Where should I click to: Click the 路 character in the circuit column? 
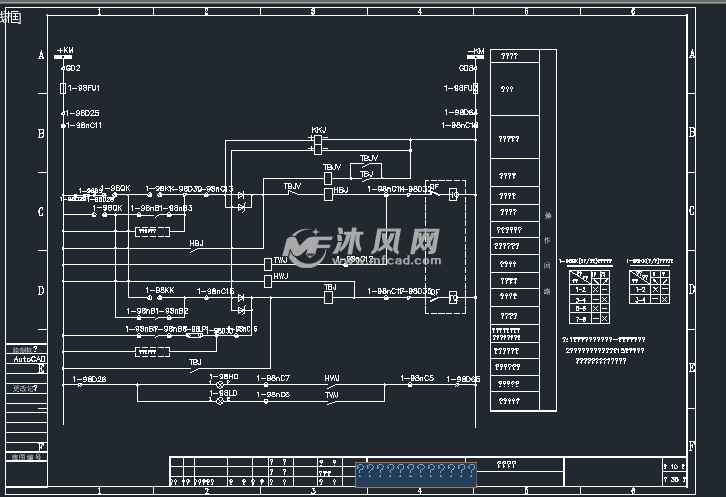point(548,292)
